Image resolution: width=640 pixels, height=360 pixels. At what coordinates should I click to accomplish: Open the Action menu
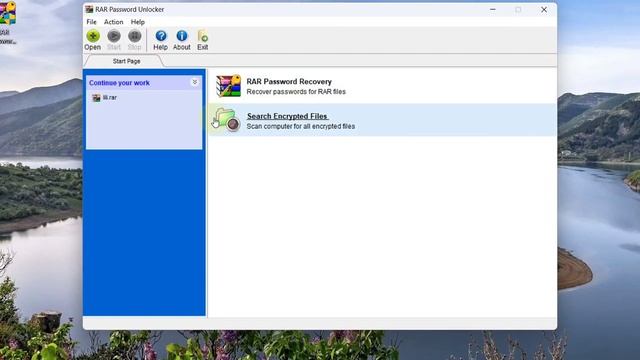113,22
